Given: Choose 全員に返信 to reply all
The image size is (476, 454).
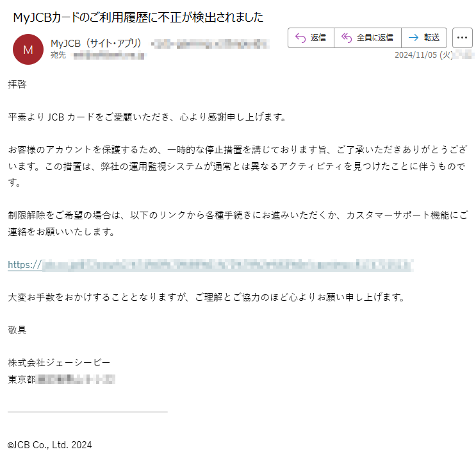Looking at the screenshot, I should 375,38.
